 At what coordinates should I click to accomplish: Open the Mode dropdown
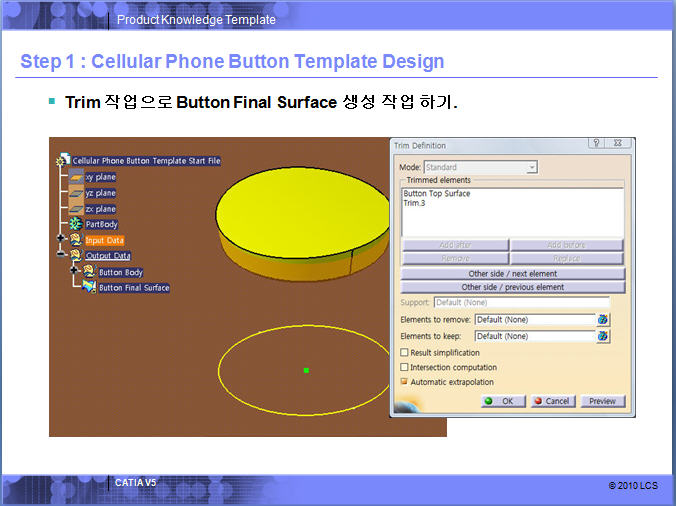[x=532, y=167]
